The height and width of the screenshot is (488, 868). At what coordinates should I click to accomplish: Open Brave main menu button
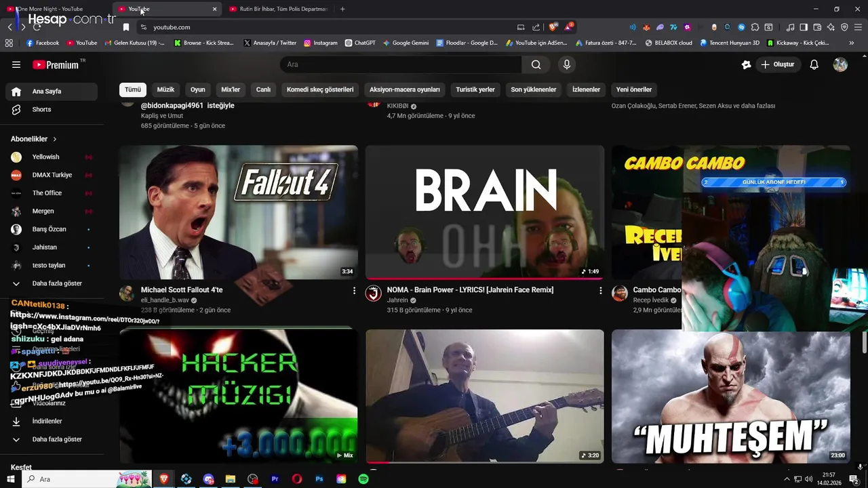coord(858,27)
